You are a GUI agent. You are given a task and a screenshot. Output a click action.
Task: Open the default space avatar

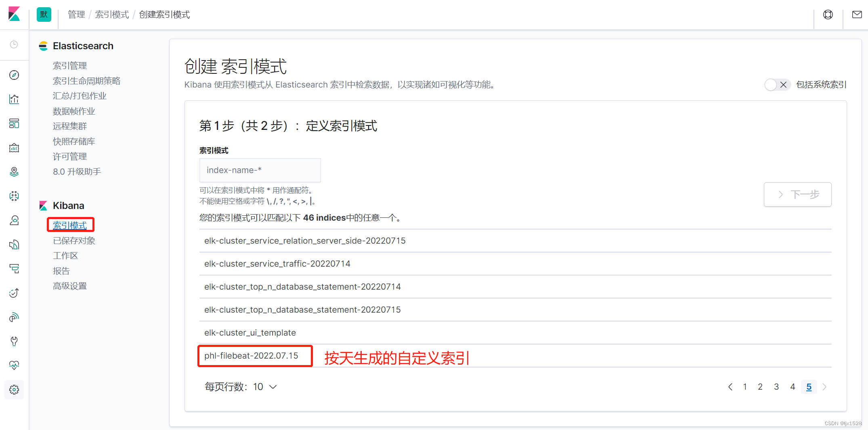tap(44, 15)
